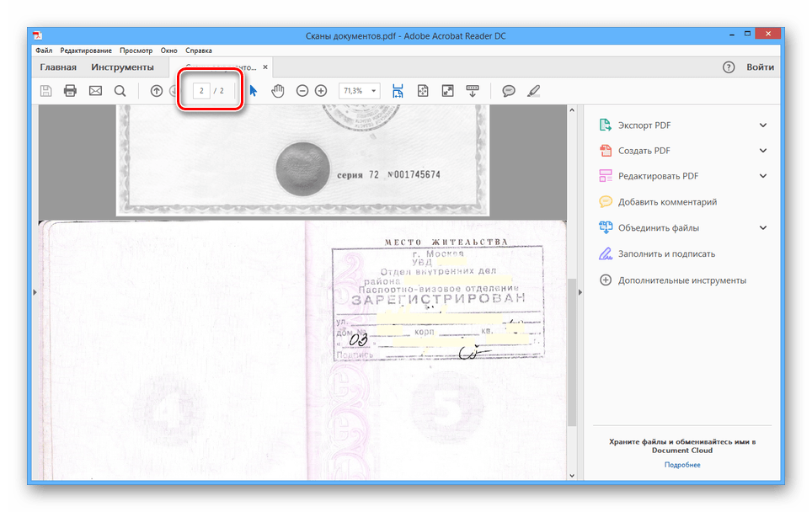Send file by email envelope icon
The width and height of the screenshot is (812, 512).
coord(95,91)
